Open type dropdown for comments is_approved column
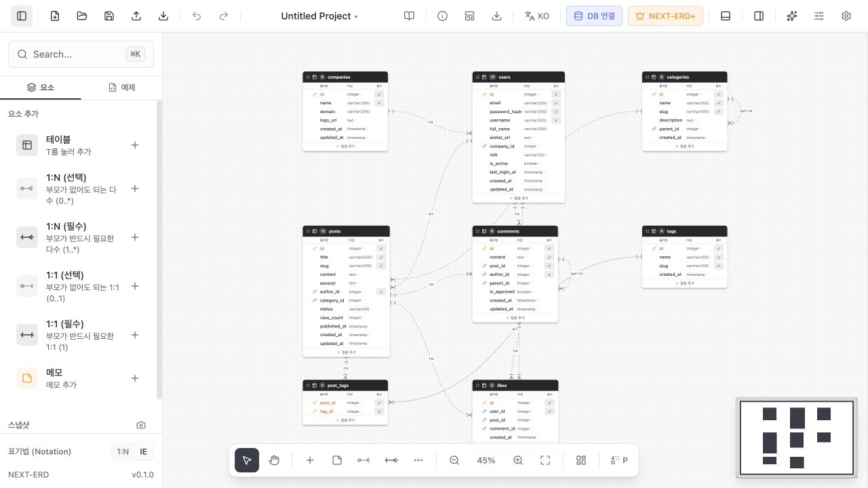Screen dimensions: 868x488 point(526,292)
